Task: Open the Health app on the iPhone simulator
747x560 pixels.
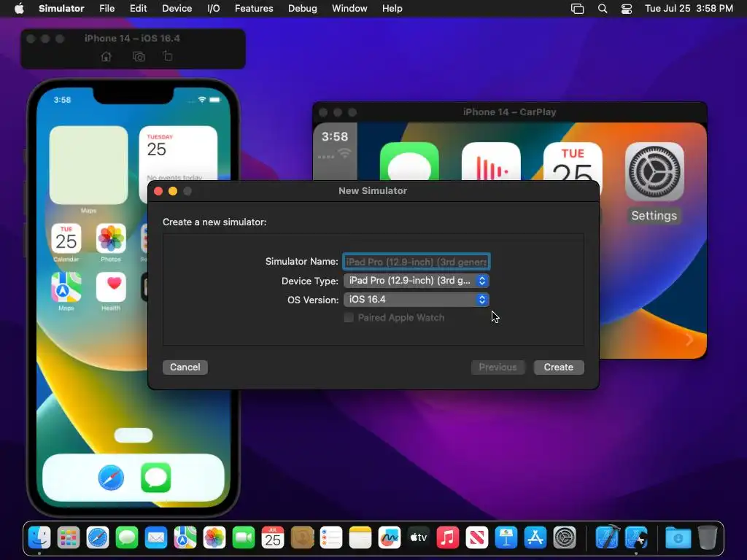Action: click(111, 287)
